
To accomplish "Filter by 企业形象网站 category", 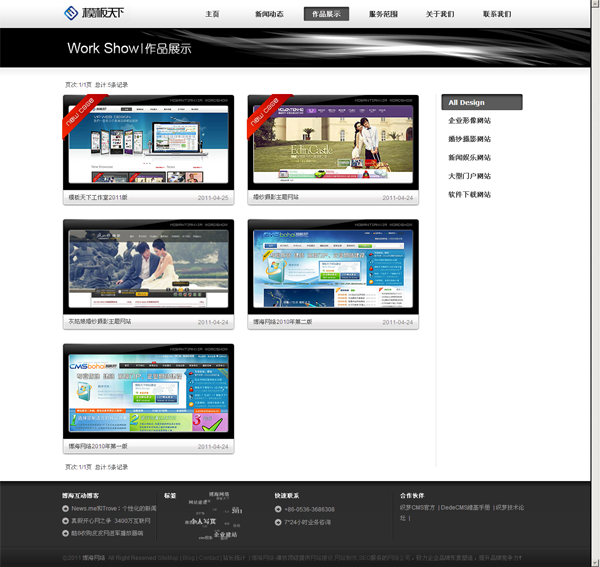I will coord(470,121).
